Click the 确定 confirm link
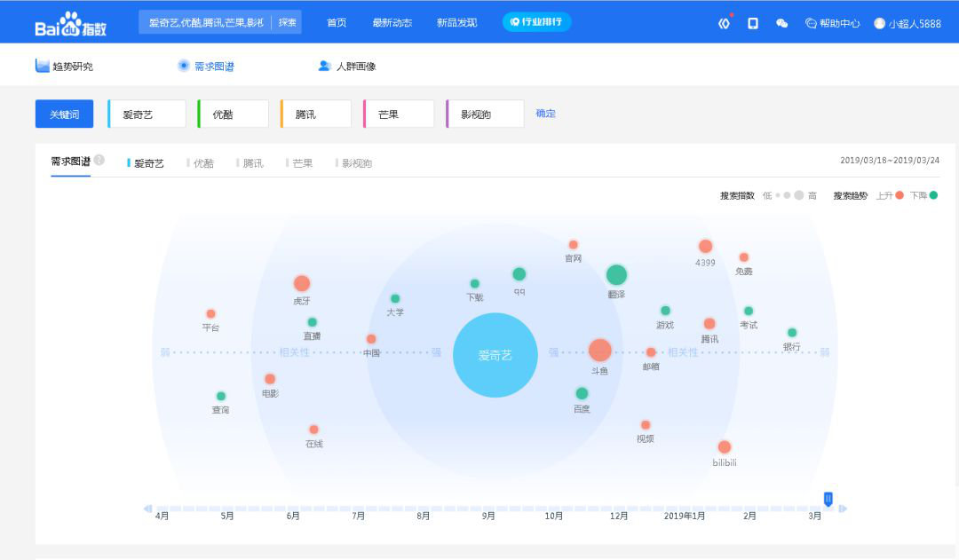The height and width of the screenshot is (560, 959). [545, 113]
